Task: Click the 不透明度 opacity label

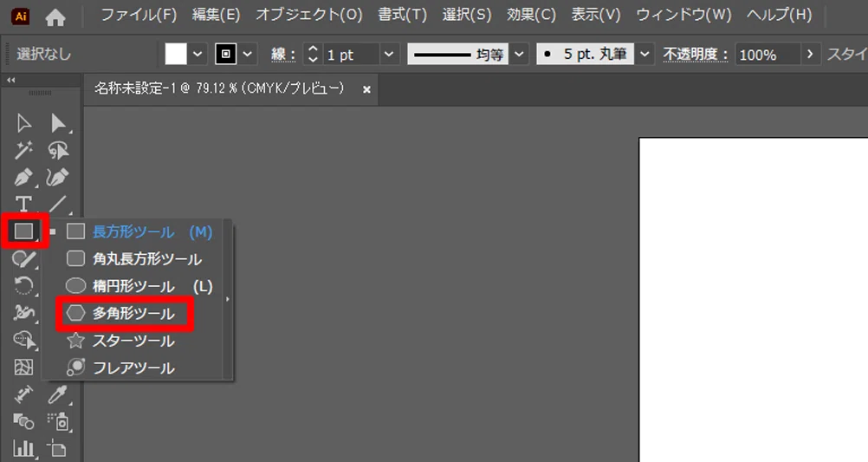Action: (x=696, y=55)
